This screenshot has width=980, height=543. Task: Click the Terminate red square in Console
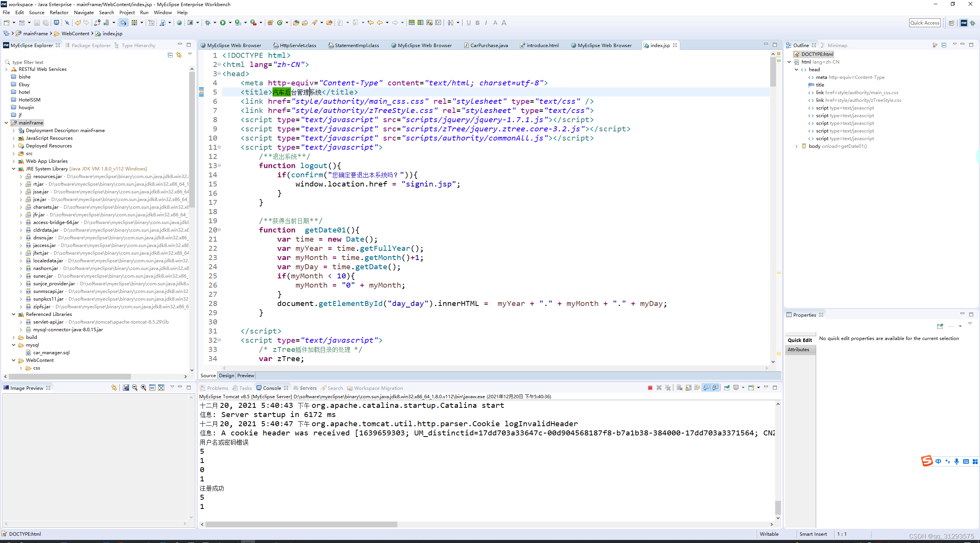point(650,388)
